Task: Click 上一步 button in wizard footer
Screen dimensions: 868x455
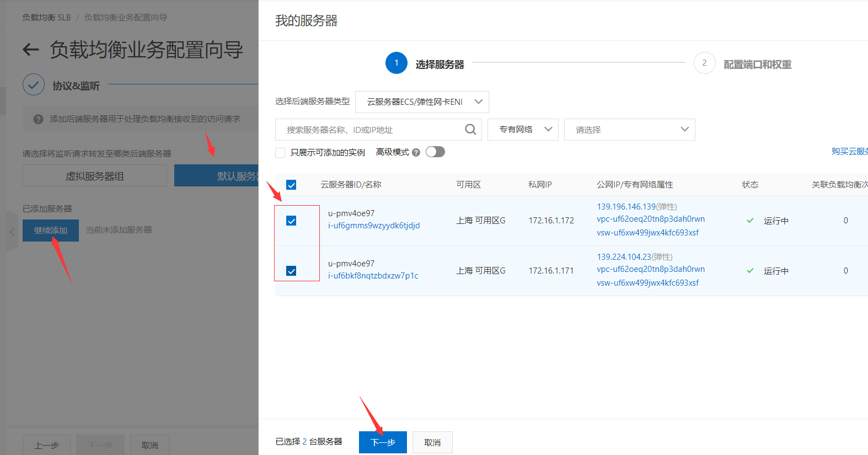Action: [46, 446]
